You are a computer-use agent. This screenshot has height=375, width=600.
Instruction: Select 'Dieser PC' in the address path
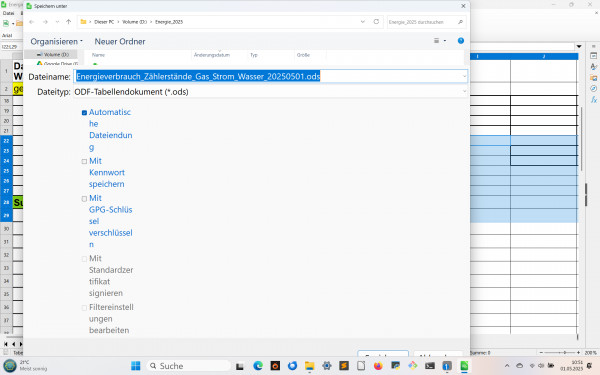(x=104, y=22)
